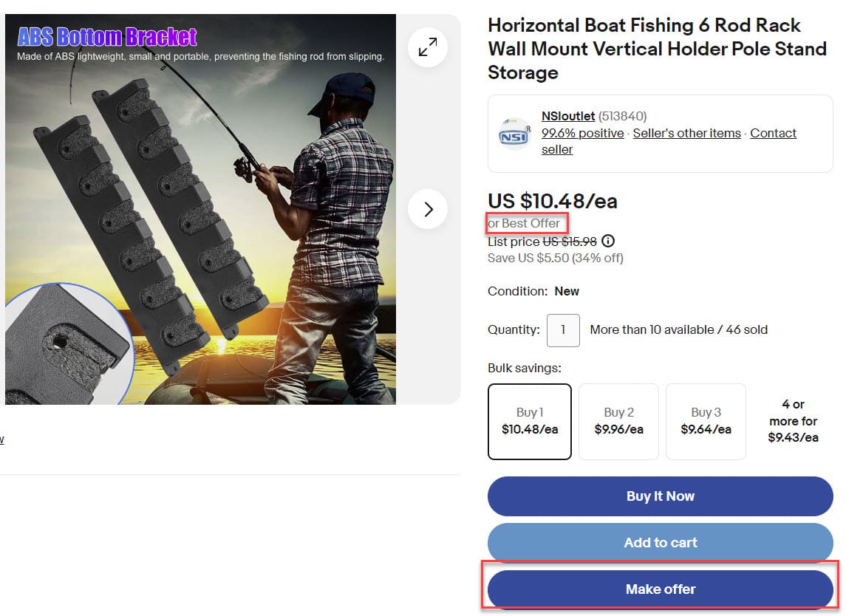Select the Buy 1 bulk savings option
846x616 pixels.
coord(529,421)
